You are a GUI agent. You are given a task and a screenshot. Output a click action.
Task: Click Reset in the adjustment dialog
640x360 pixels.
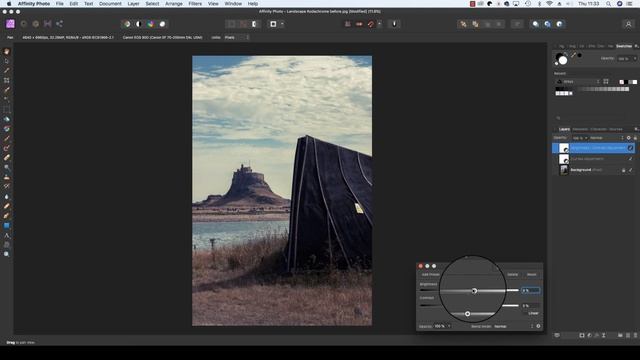(531, 275)
